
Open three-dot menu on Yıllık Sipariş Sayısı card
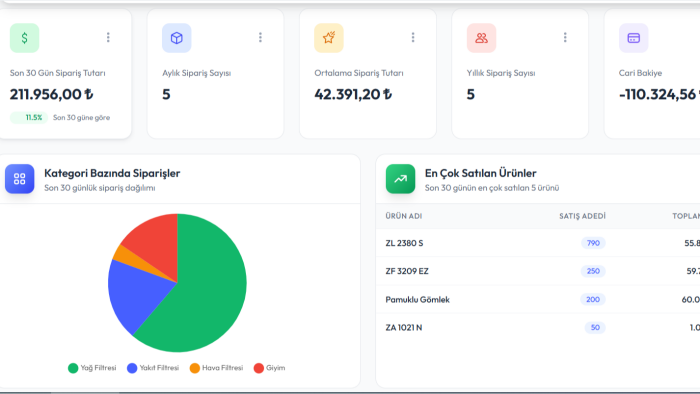(565, 37)
